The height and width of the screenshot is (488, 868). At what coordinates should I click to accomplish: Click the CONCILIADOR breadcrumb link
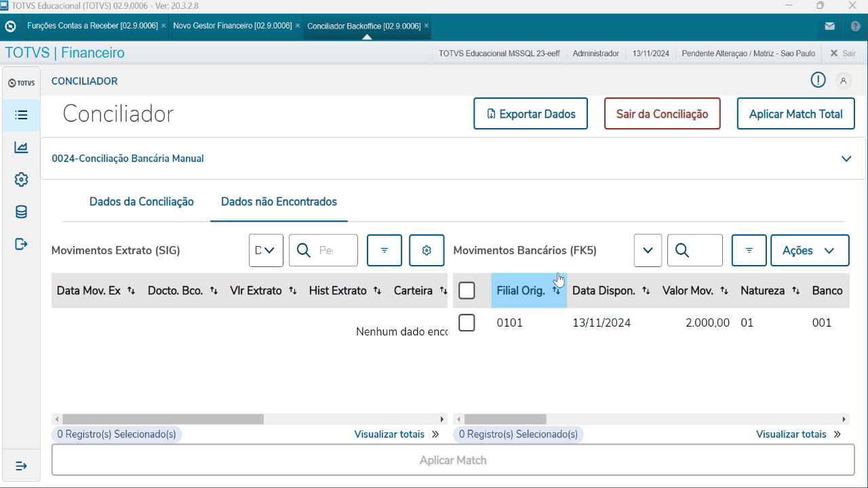coord(85,81)
